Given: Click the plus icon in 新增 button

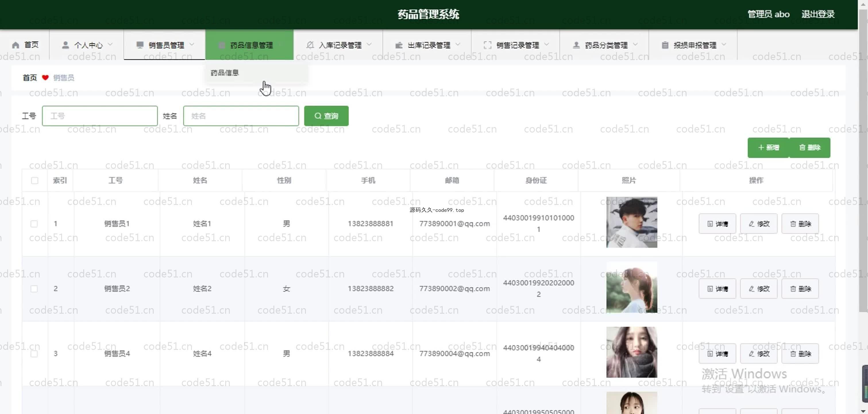Looking at the screenshot, I should click(761, 147).
